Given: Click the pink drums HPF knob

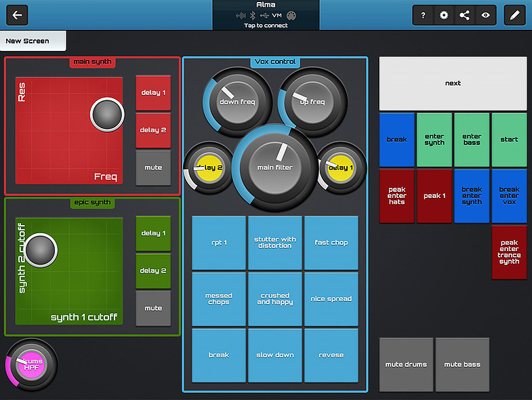Looking at the screenshot, I should (32, 365).
